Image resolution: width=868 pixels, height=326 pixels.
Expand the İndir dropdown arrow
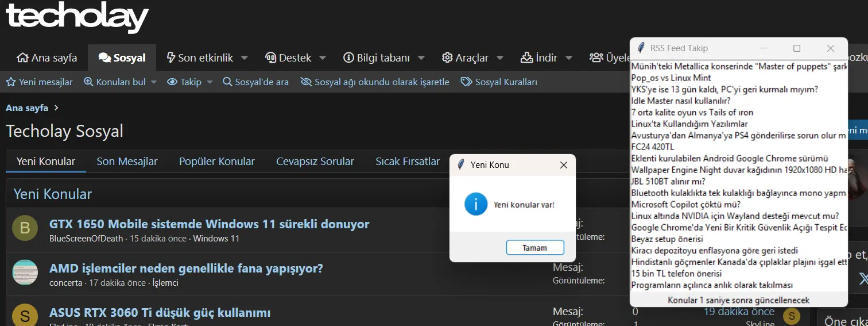click(569, 57)
